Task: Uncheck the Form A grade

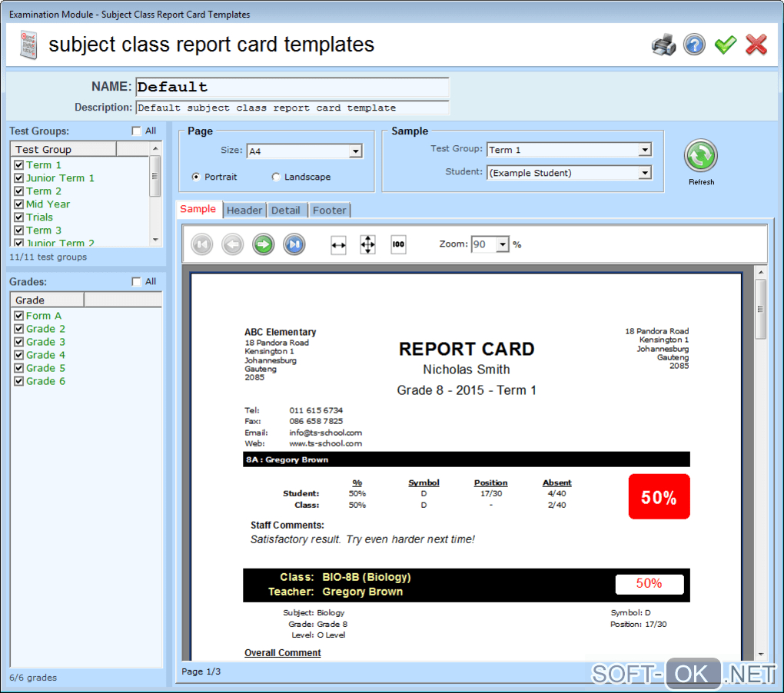Action: [x=19, y=316]
